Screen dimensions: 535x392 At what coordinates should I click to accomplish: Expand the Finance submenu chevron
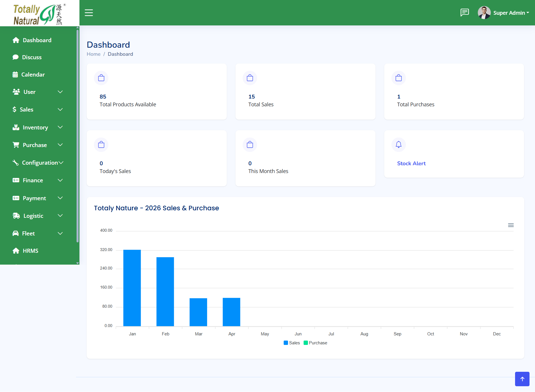pyautogui.click(x=60, y=180)
